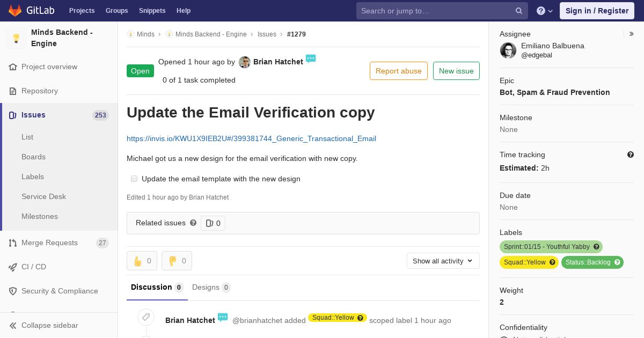Click the Time tracking help icon

tap(631, 155)
